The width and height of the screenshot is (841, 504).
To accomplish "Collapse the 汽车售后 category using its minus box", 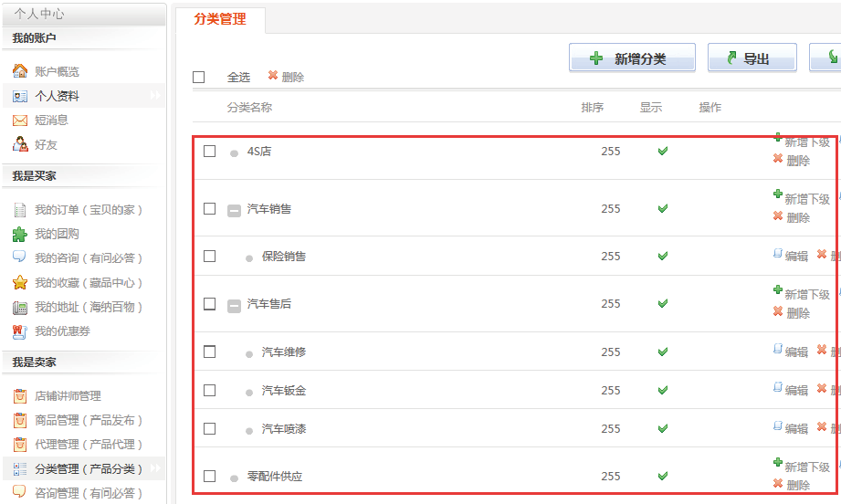I will coord(234,306).
